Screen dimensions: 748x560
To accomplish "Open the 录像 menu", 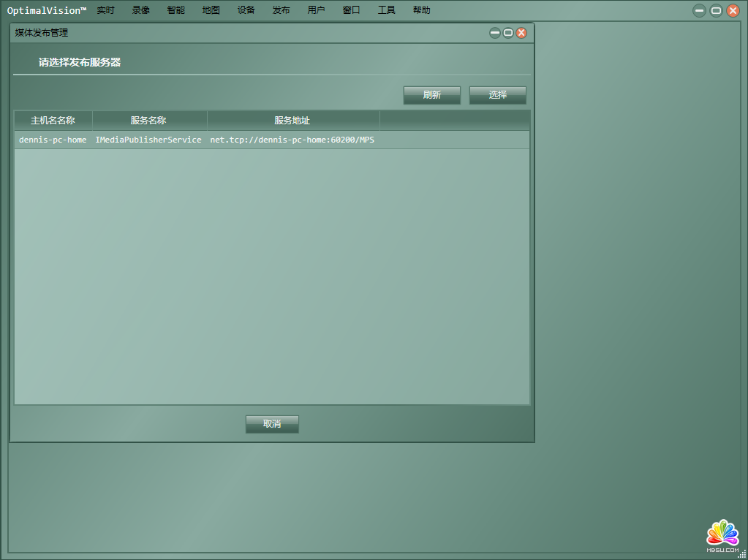I will pos(141,10).
